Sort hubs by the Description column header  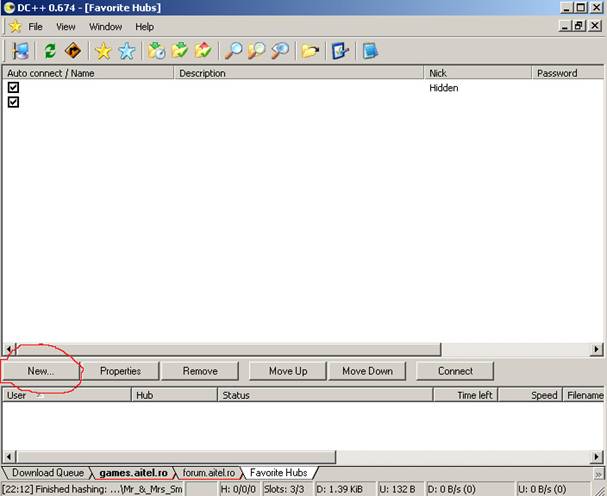point(300,73)
